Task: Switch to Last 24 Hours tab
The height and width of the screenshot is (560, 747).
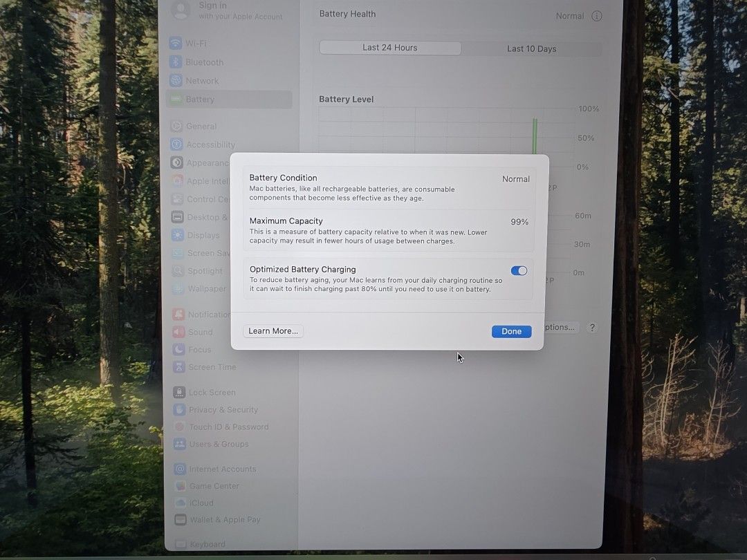Action: click(389, 48)
